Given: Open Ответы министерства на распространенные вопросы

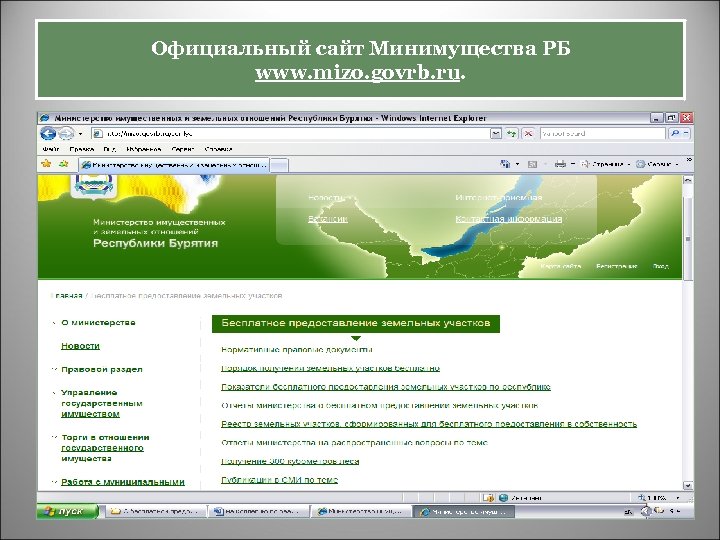Looking at the screenshot, I should 354,443.
